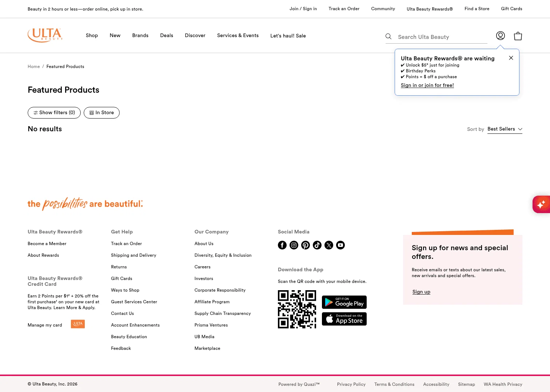Go to Home breadcrumb
Image resolution: width=550 pixels, height=392 pixels.
coord(34,67)
